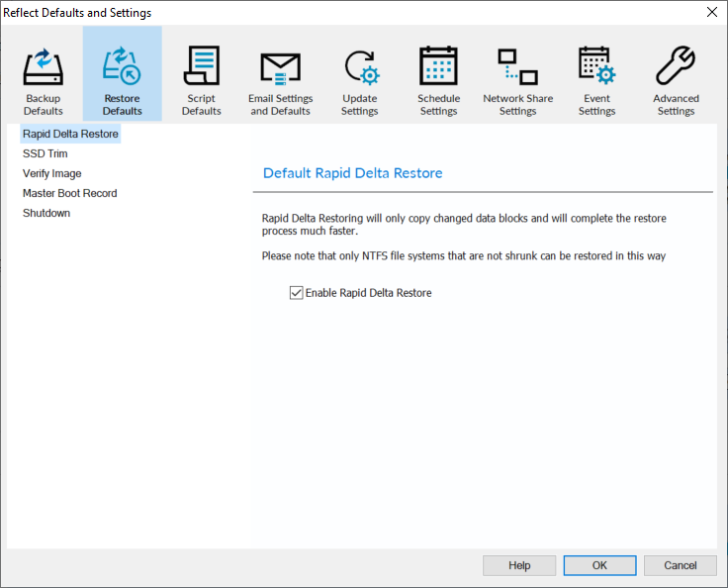Open the Advanced Settings wrench icon
This screenshot has height=588, width=728.
[676, 65]
